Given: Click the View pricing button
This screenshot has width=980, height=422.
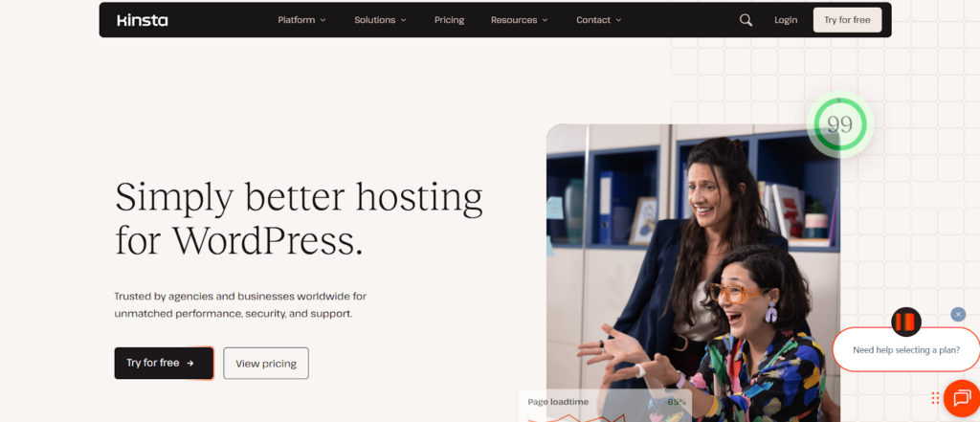Looking at the screenshot, I should point(266,364).
